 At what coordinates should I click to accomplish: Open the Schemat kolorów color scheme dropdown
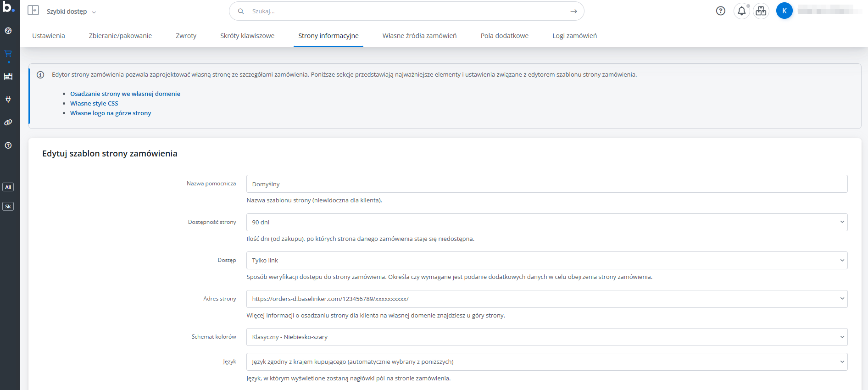pyautogui.click(x=546, y=337)
